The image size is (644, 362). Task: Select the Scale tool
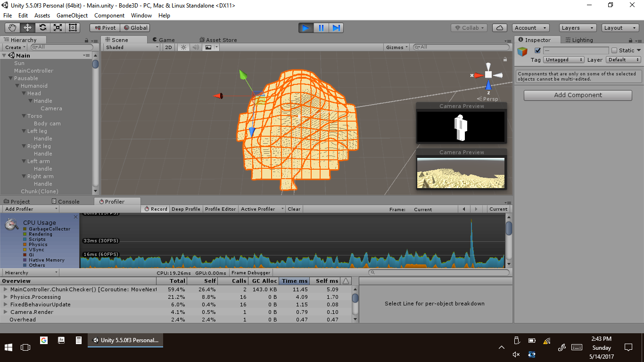pyautogui.click(x=58, y=28)
